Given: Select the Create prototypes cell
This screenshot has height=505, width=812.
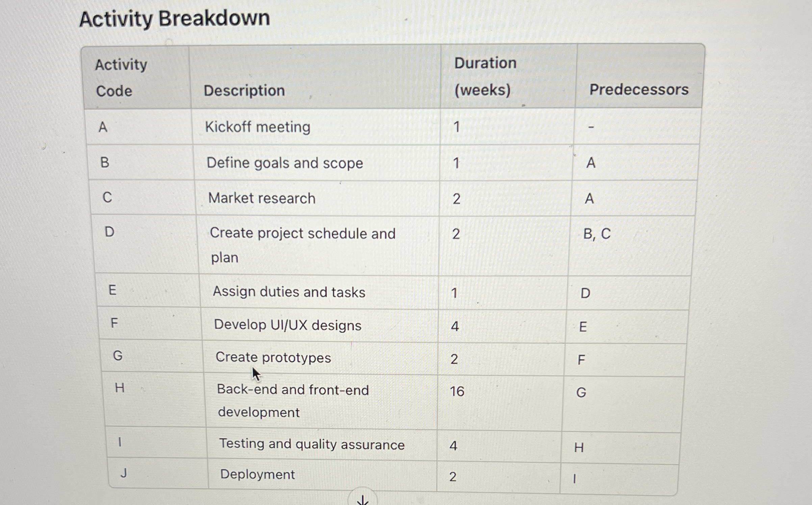Looking at the screenshot, I should click(x=321, y=357).
